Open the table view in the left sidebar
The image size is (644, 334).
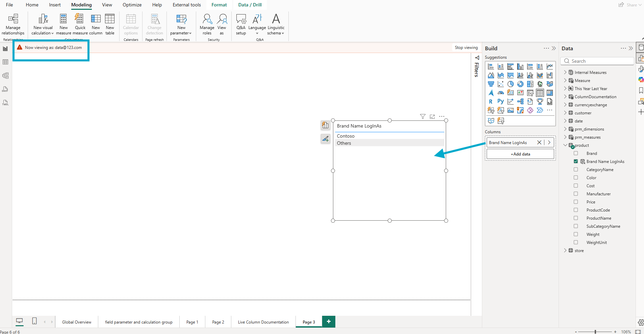tap(5, 62)
